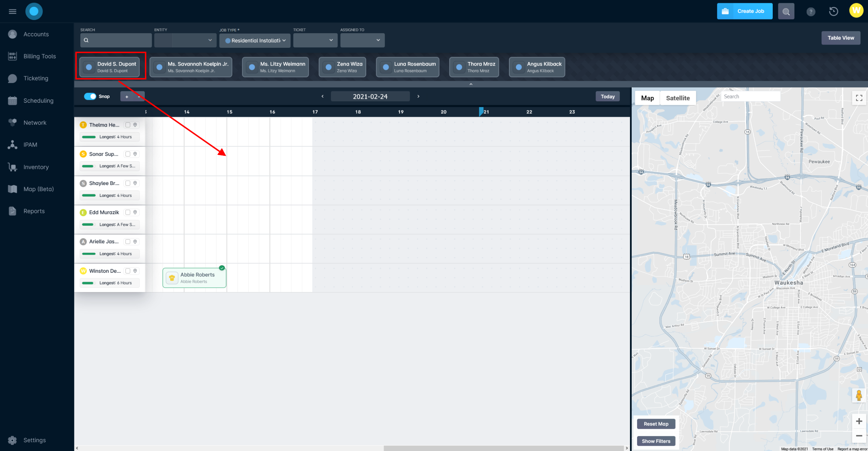Screen dimensions: 868x451
Task: Click the timeline zoom out minus button
Action: pyautogui.click(x=139, y=97)
